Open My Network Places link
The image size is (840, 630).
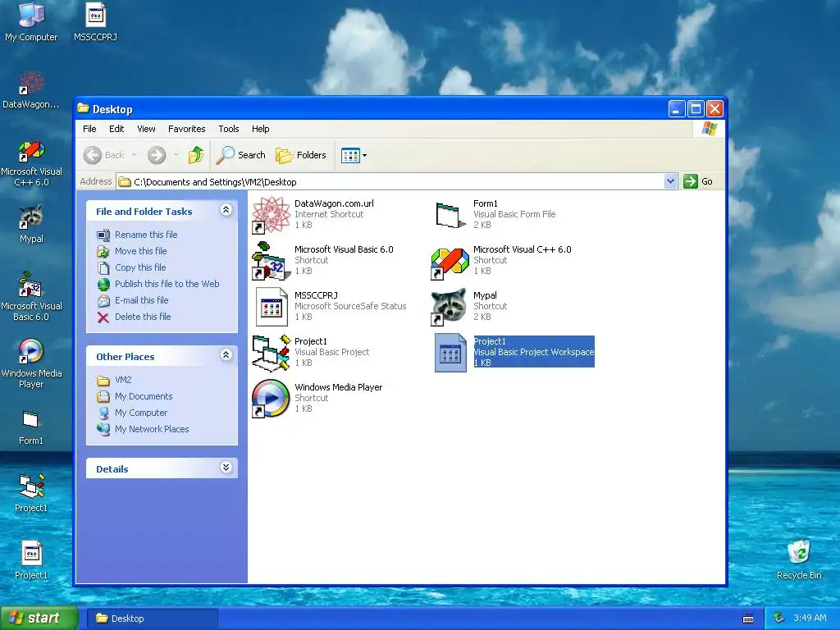click(152, 429)
